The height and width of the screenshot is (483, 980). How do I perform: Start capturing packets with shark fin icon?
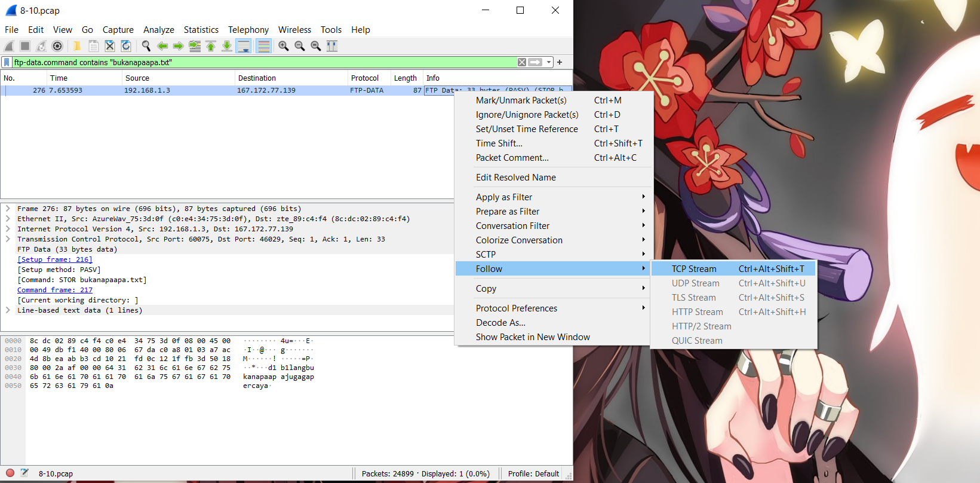tap(9, 46)
